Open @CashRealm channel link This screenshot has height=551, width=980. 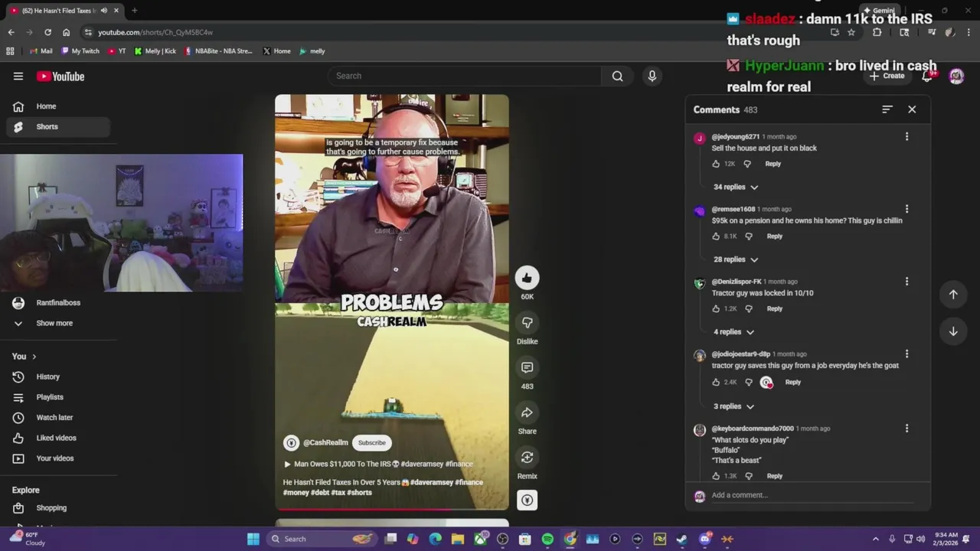(325, 442)
